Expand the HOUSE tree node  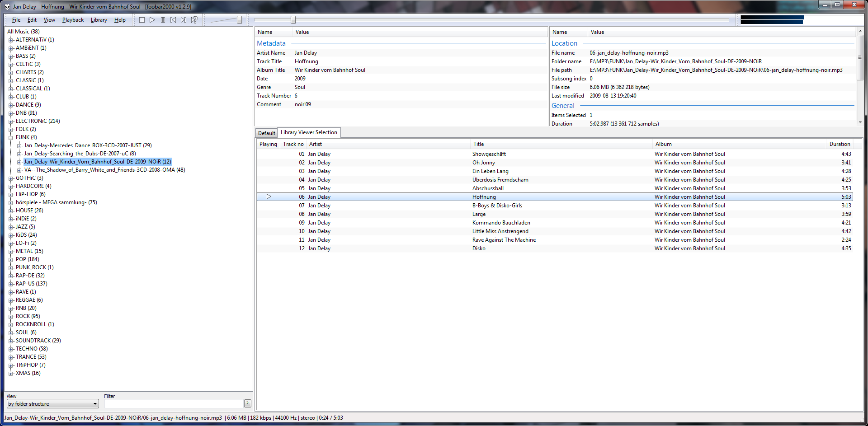point(11,211)
